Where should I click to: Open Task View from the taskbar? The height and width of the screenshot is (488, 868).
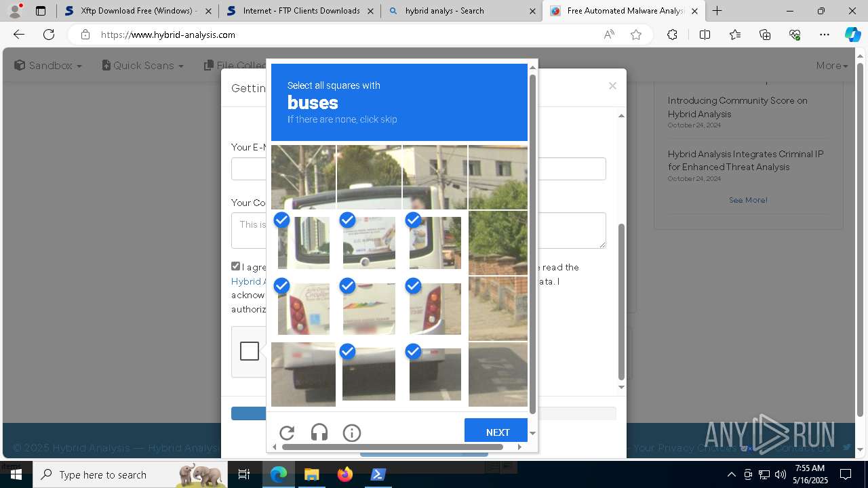244,474
